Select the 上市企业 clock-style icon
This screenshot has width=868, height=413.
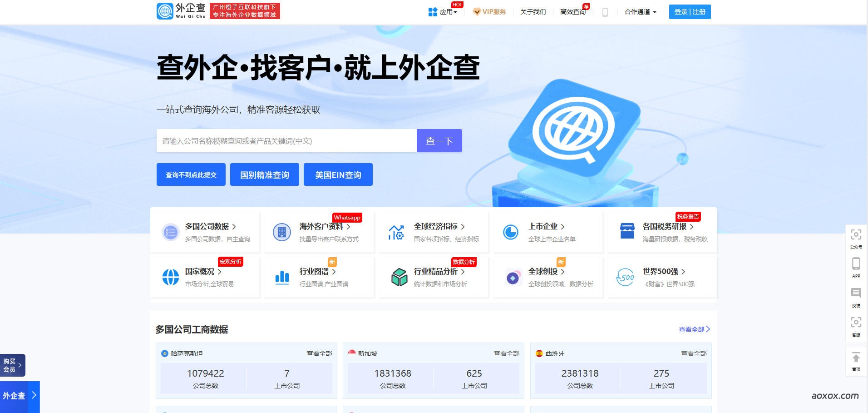coord(511,232)
